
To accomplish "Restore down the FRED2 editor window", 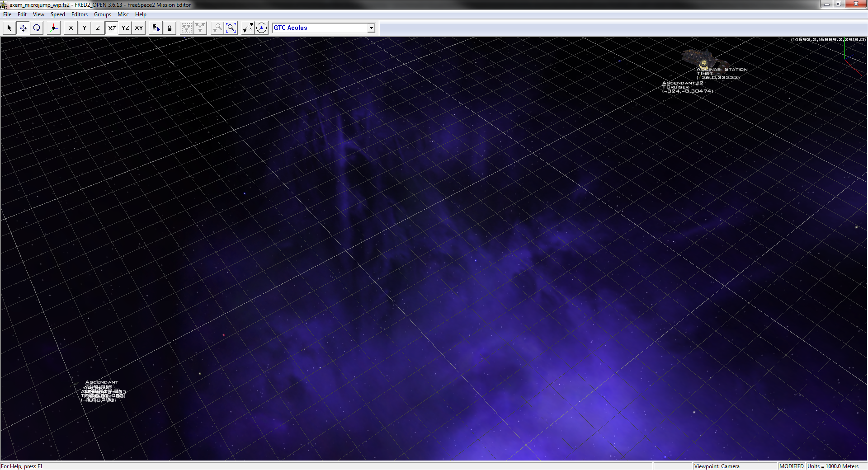I will [838, 4].
